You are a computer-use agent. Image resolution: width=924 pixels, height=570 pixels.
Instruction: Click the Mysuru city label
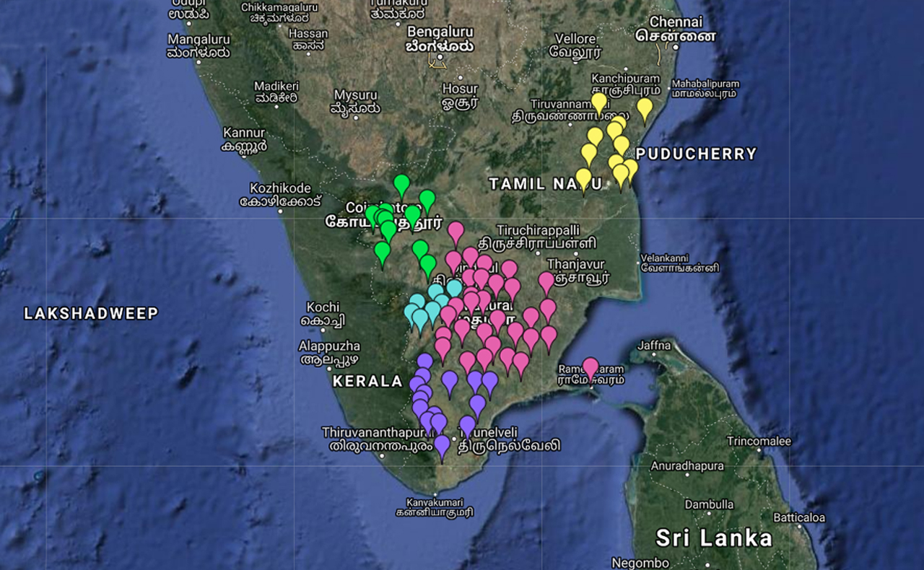(355, 102)
